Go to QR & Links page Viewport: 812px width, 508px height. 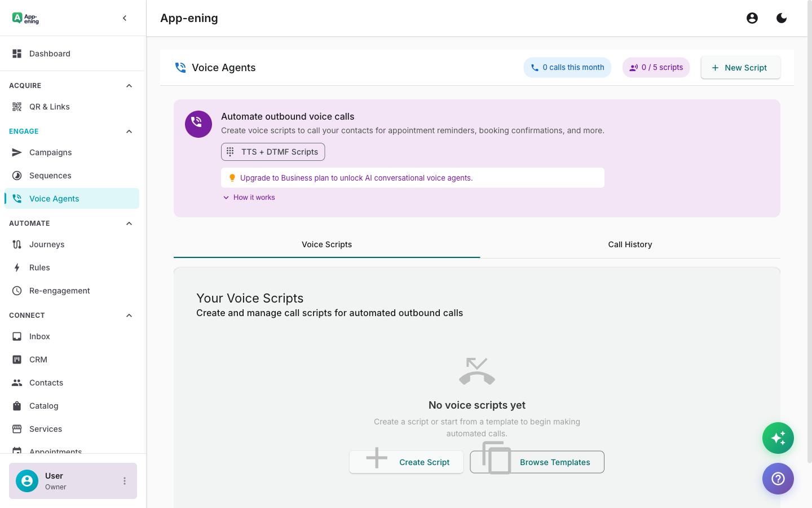click(50, 107)
